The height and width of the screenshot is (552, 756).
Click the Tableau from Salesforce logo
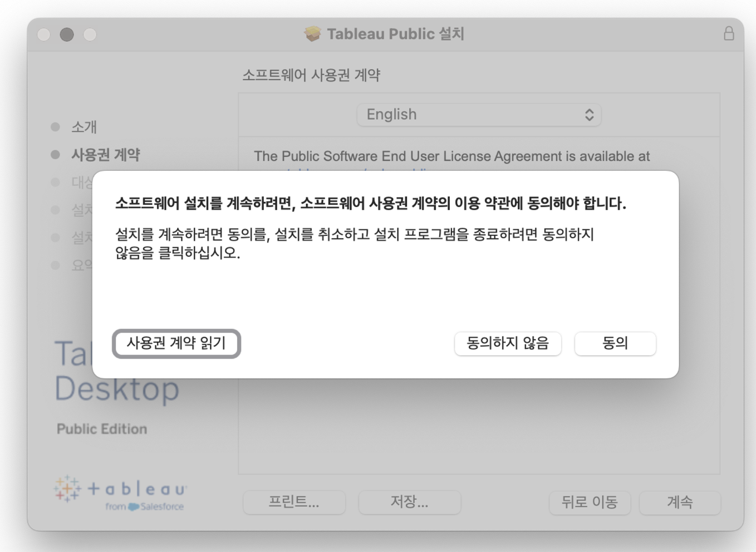click(120, 493)
